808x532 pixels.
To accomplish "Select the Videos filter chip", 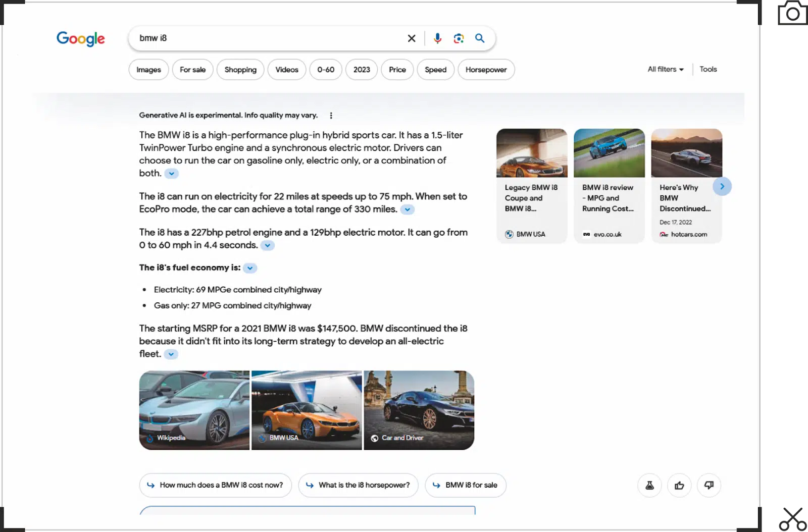I will 287,70.
